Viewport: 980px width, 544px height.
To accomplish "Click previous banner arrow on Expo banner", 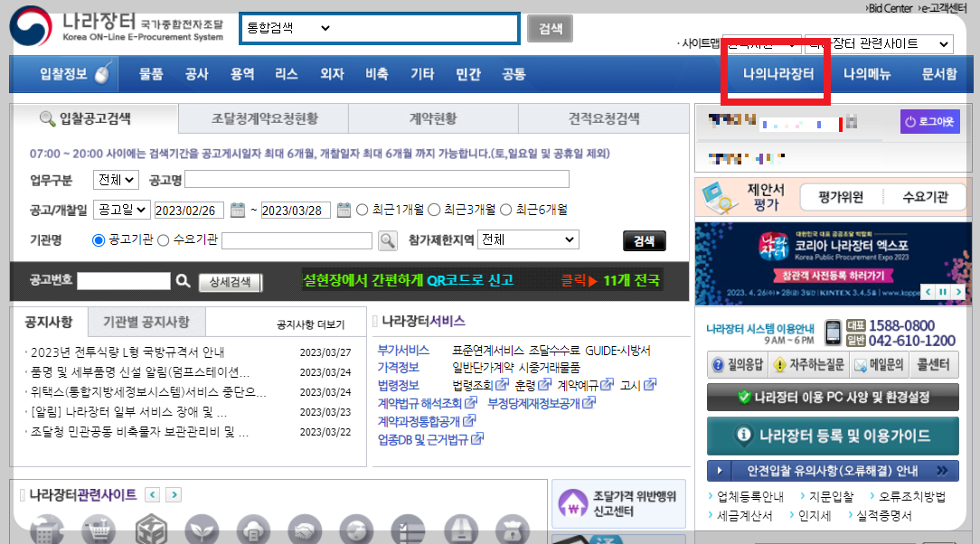I will tap(928, 292).
